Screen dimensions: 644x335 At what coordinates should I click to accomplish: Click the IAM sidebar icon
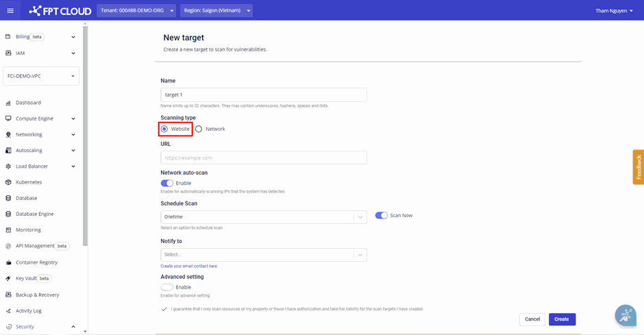[8, 53]
